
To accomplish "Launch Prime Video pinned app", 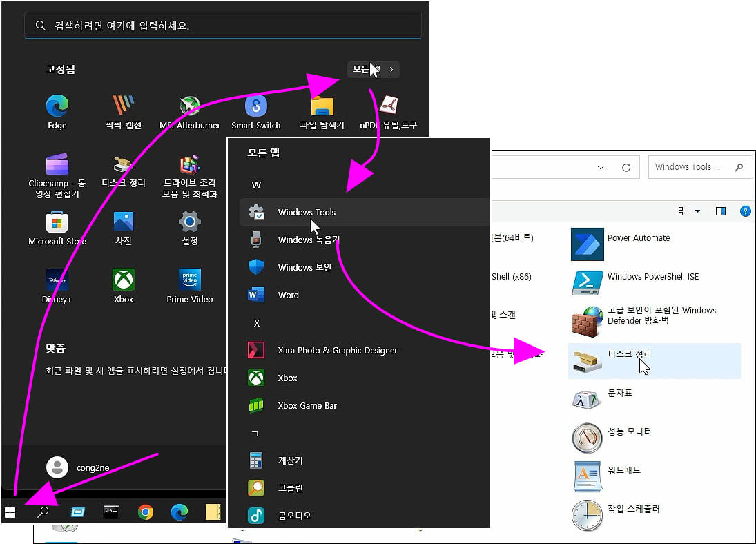I will [x=189, y=286].
